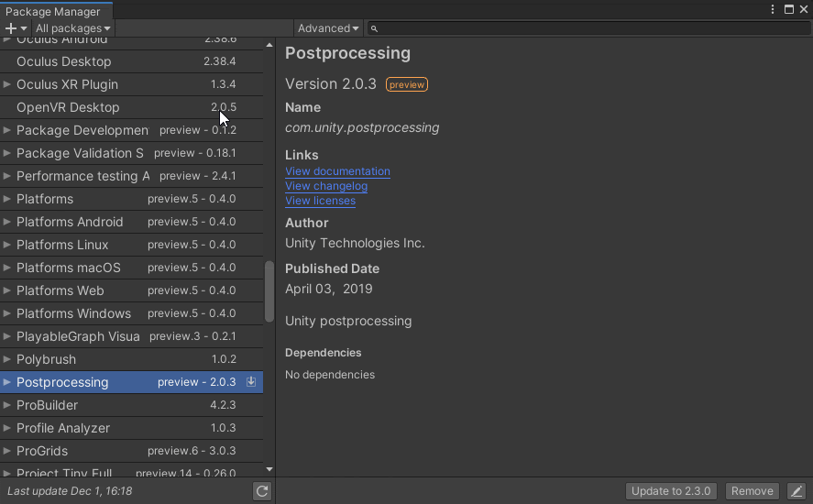Click the April 03, 2019 published date
The height and width of the screenshot is (504, 813).
(x=329, y=289)
